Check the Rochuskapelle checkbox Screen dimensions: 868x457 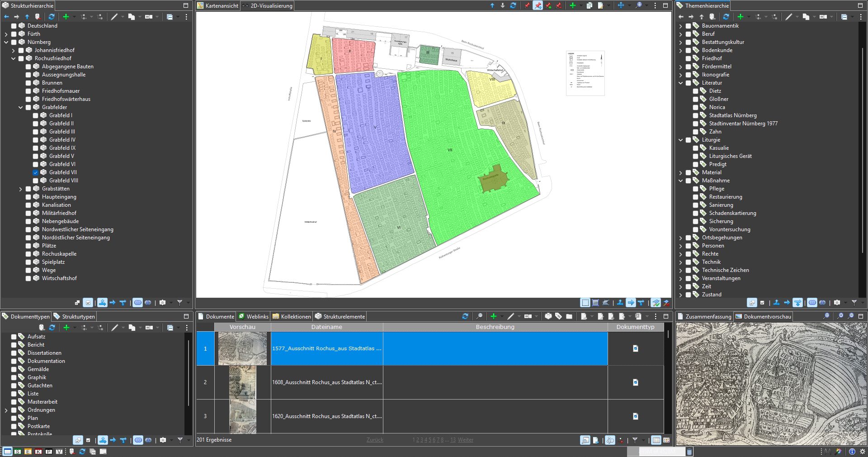(x=28, y=254)
